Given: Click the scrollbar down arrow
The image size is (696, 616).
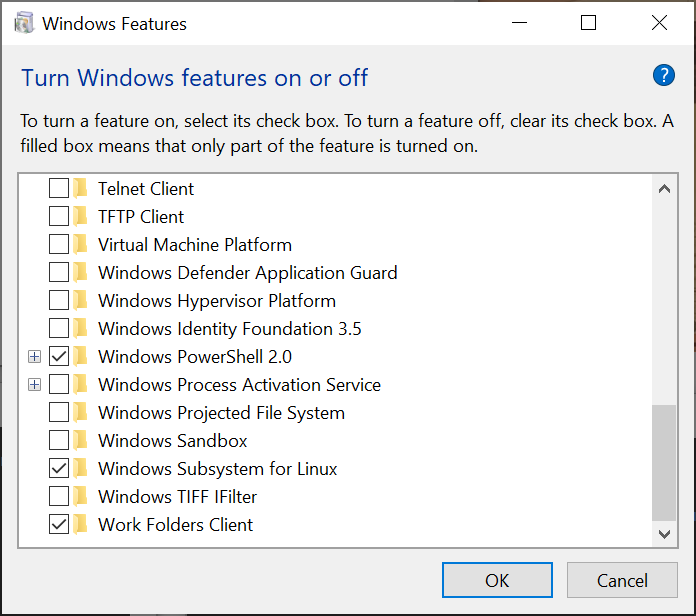Looking at the screenshot, I should pyautogui.click(x=664, y=535).
